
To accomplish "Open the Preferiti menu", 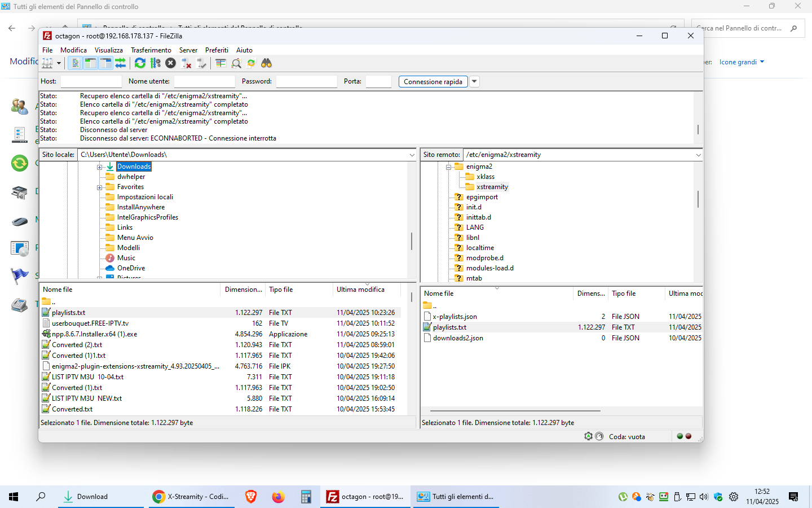I will pyautogui.click(x=217, y=50).
